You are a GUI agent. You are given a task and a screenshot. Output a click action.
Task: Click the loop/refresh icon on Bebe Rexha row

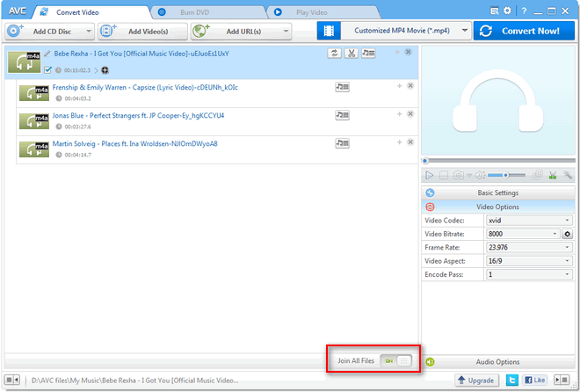pos(335,54)
